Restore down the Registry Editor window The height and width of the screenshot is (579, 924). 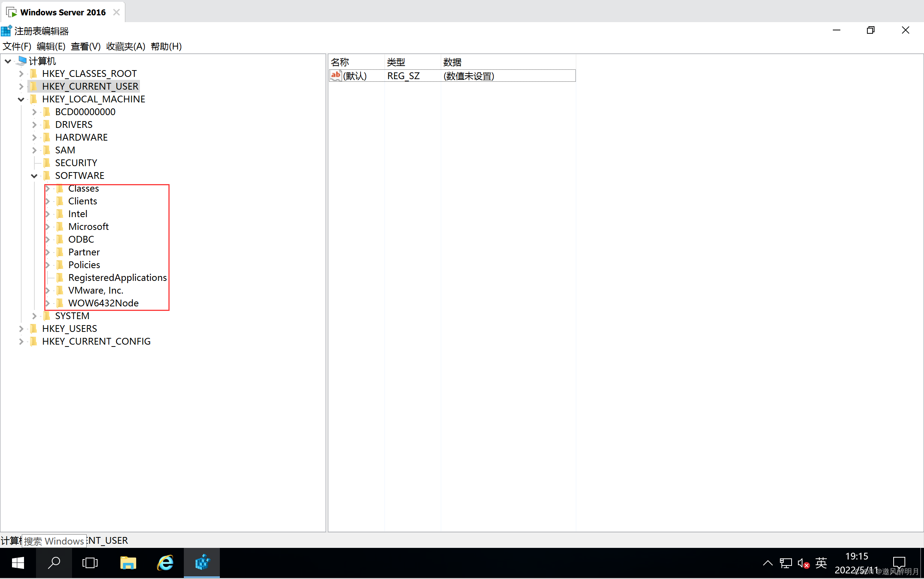870,30
